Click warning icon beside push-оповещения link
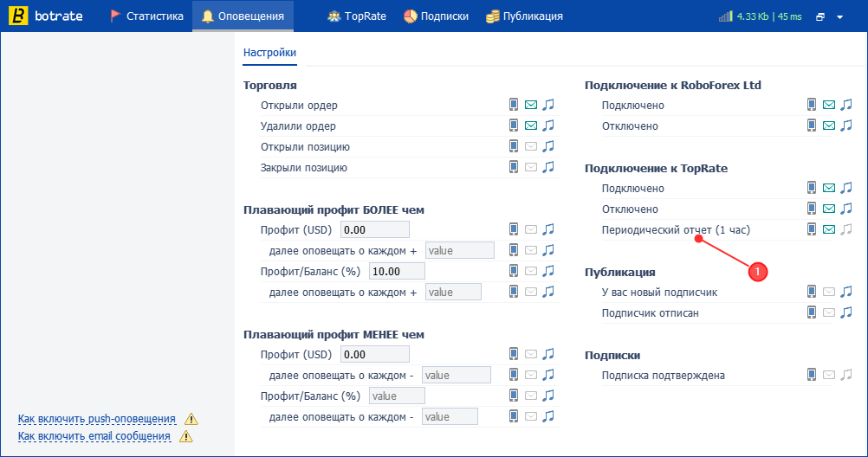The image size is (868, 457). click(x=191, y=419)
